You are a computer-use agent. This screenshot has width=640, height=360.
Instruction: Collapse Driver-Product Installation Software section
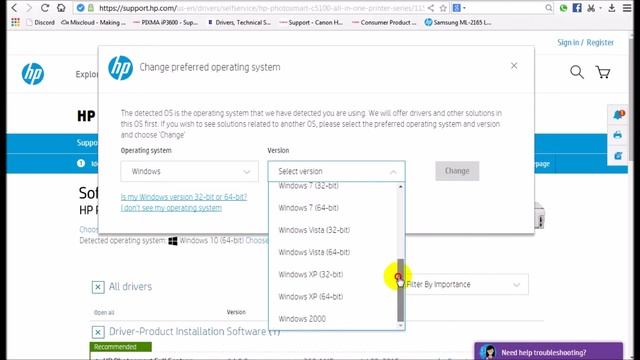click(x=98, y=332)
